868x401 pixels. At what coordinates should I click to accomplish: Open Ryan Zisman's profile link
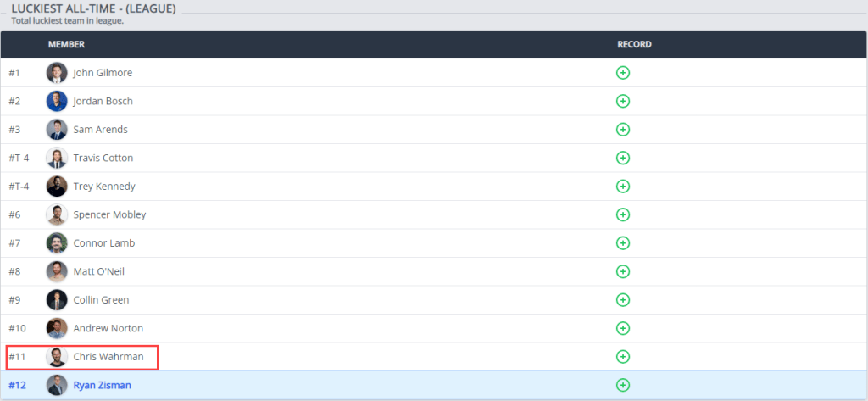[103, 385]
